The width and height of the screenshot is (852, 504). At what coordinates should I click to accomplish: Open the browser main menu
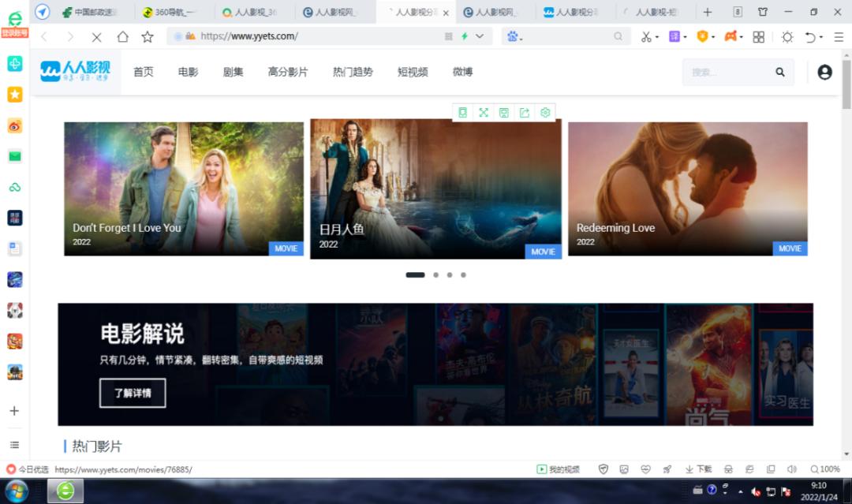tap(839, 36)
